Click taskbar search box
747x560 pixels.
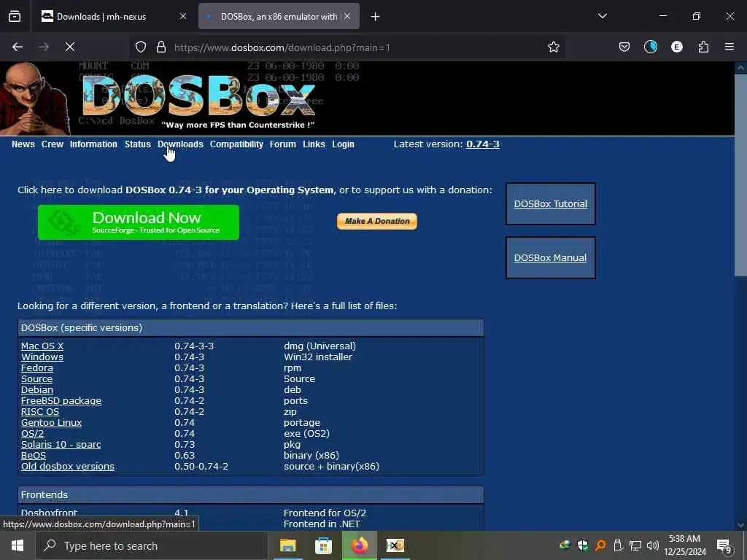pyautogui.click(x=152, y=545)
